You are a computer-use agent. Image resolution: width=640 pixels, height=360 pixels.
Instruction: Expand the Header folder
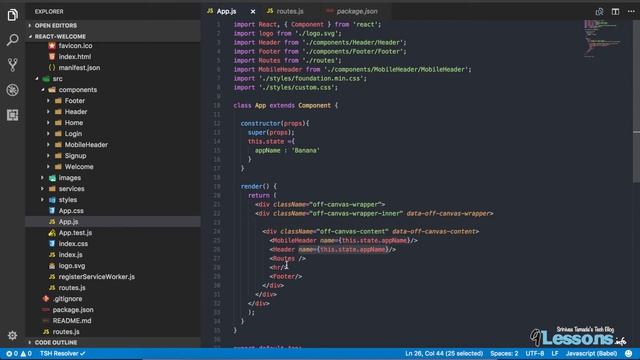pyautogui.click(x=76, y=112)
